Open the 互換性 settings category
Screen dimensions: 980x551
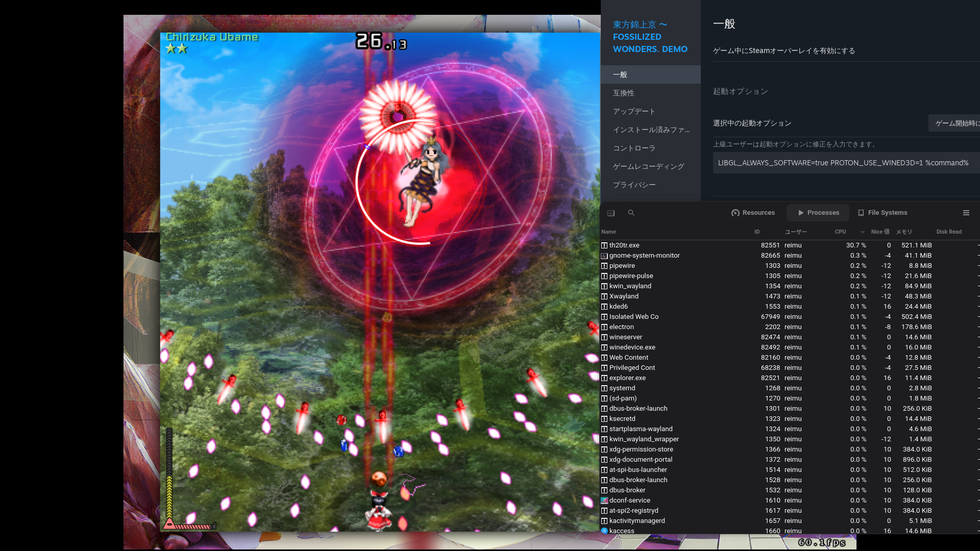tap(651, 93)
